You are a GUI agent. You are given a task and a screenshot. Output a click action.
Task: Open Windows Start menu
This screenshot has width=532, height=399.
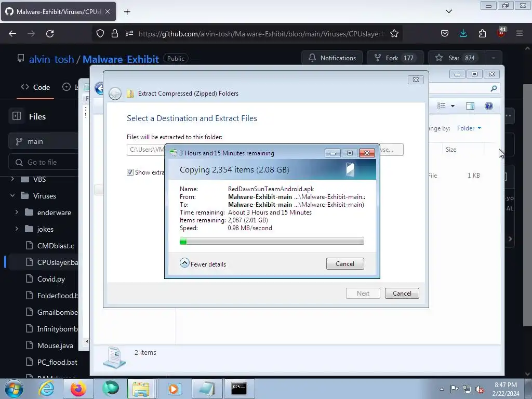(x=14, y=389)
